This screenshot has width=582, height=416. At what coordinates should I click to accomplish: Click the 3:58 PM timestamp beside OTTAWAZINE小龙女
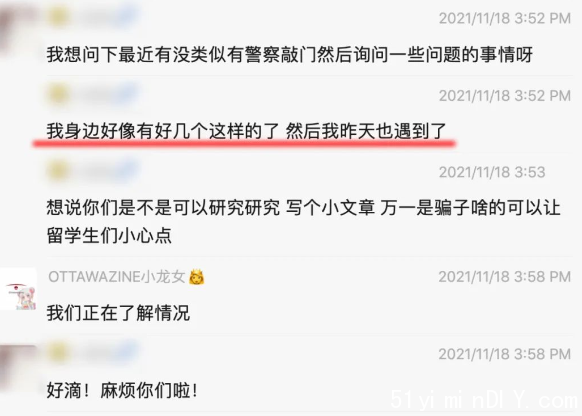click(x=505, y=277)
